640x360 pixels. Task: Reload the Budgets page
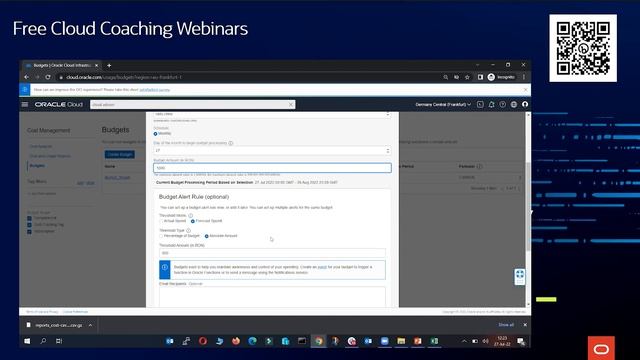[48, 77]
